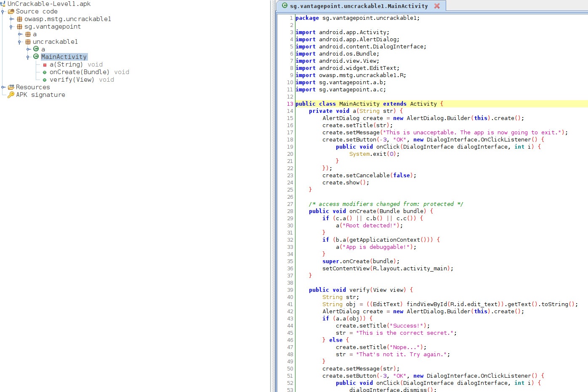Image resolution: width=588 pixels, height=392 pixels.
Task: Click "That's not it. Try again." string
Action: (x=401, y=354)
